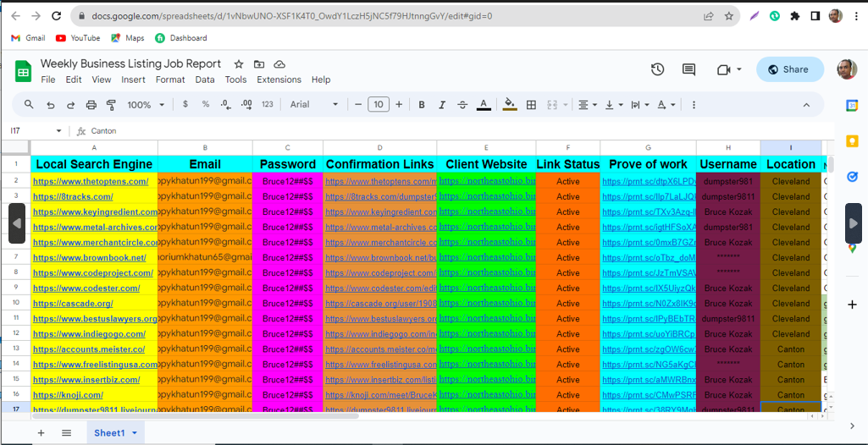The image size is (868, 445).
Task: Click the Share button
Action: [x=789, y=69]
